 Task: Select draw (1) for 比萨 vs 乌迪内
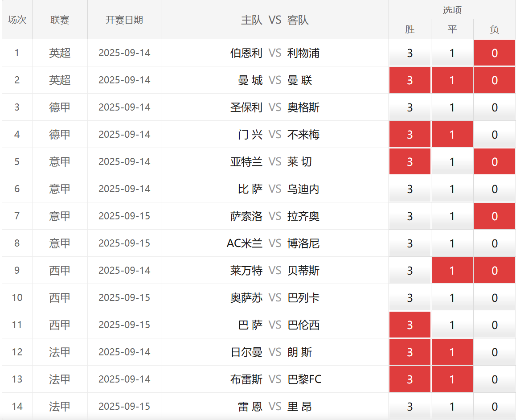(x=452, y=189)
